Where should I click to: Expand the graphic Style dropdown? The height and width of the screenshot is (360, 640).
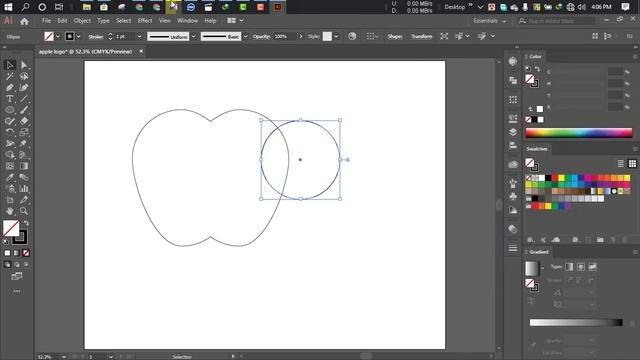coord(336,36)
